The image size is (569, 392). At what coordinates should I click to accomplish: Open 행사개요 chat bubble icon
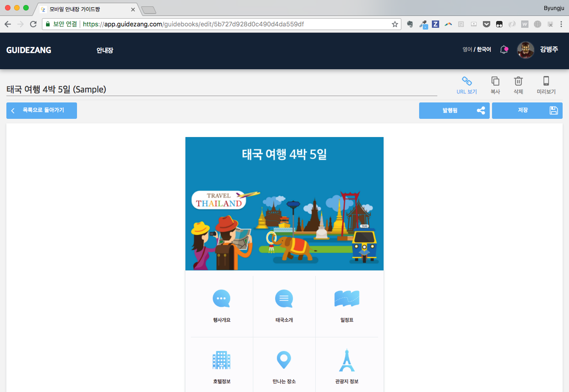[x=221, y=299]
